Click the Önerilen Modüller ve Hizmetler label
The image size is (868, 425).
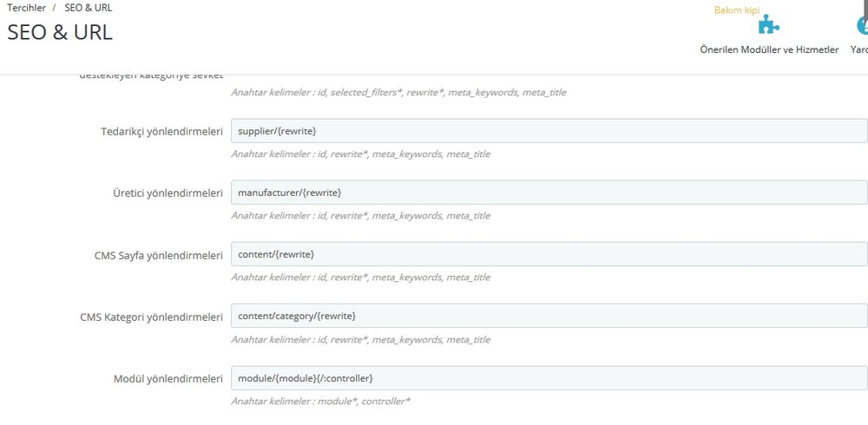pyautogui.click(x=769, y=50)
